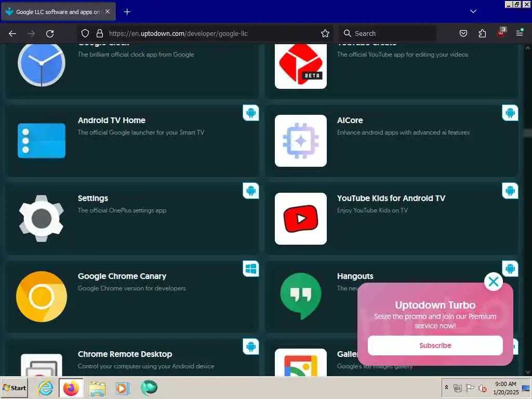Screen dimensions: 532x399
Task: Open Action Center flag icon
Action: pyautogui.click(x=470, y=388)
